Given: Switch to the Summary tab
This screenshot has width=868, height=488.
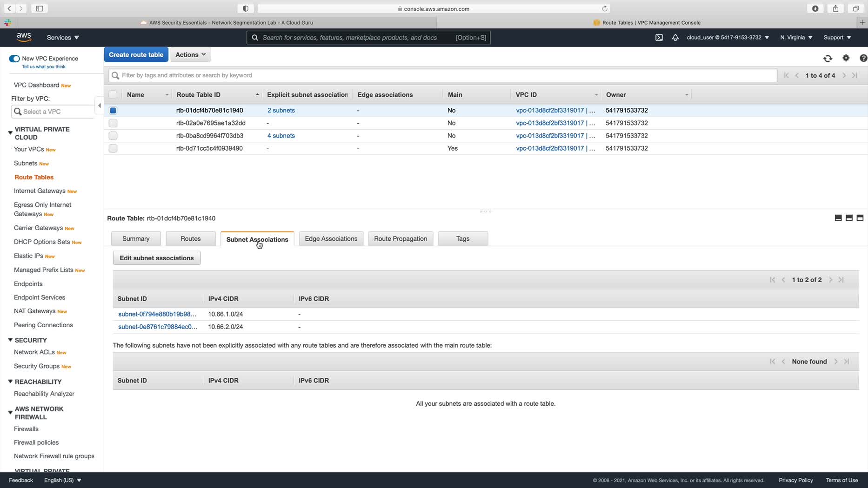Looking at the screenshot, I should point(136,239).
